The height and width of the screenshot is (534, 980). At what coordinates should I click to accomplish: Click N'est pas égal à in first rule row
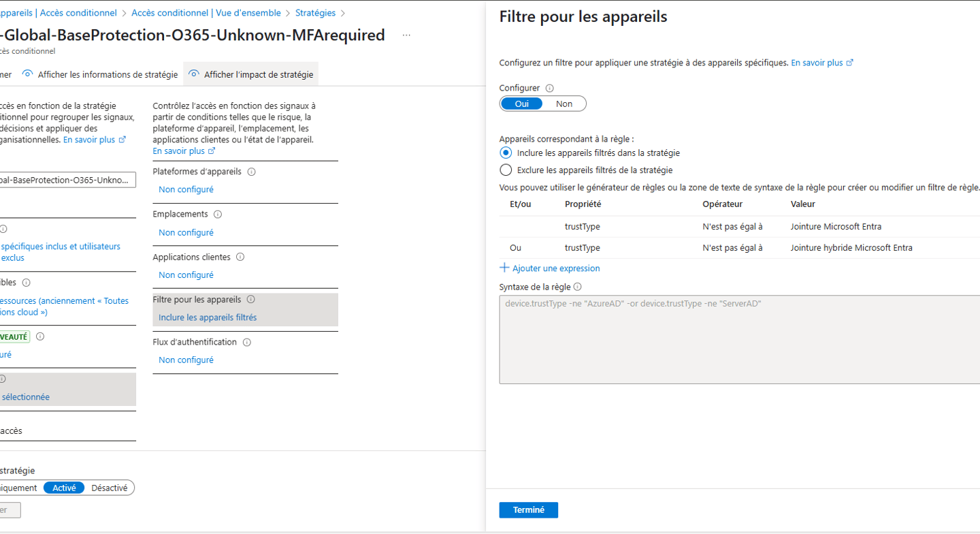(732, 227)
